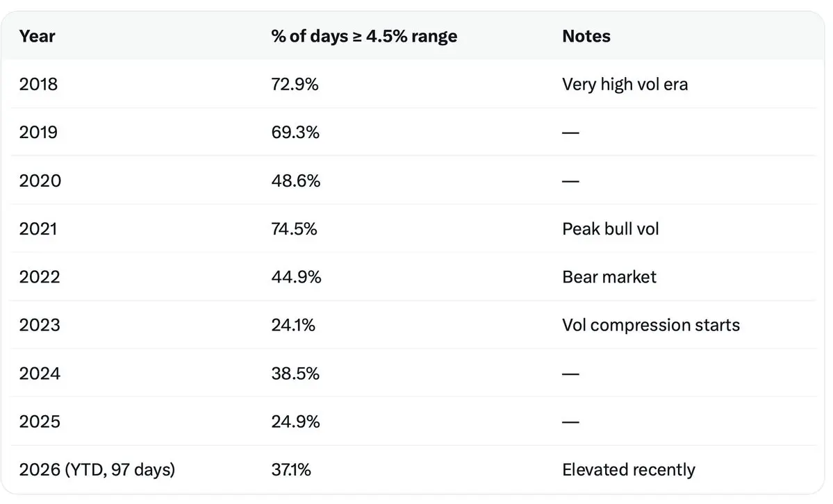The width and height of the screenshot is (833, 504).
Task: Click the 38.5% percentage for 2024
Action: pyautogui.click(x=295, y=373)
